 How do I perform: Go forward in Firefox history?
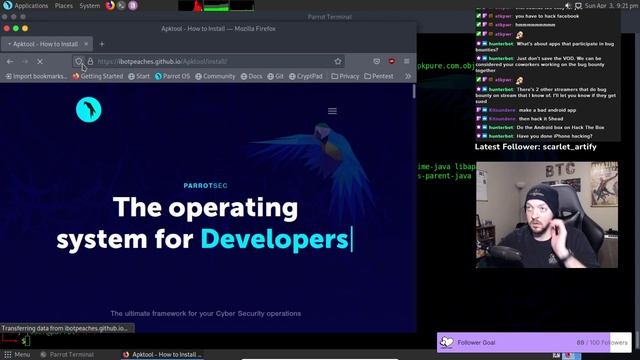coord(25,61)
